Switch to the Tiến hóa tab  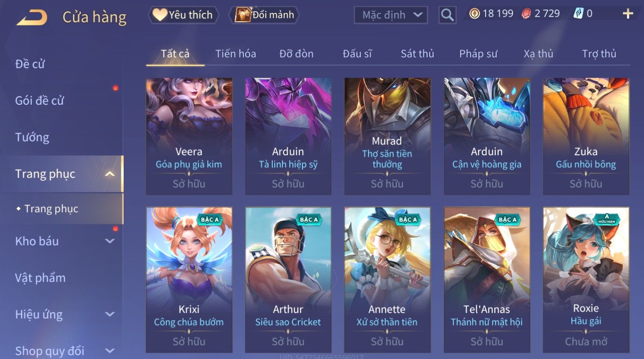pyautogui.click(x=236, y=54)
